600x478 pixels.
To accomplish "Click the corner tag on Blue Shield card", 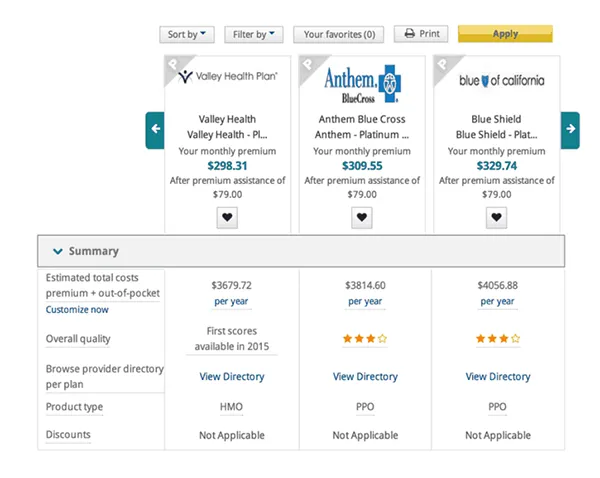I will [443, 65].
